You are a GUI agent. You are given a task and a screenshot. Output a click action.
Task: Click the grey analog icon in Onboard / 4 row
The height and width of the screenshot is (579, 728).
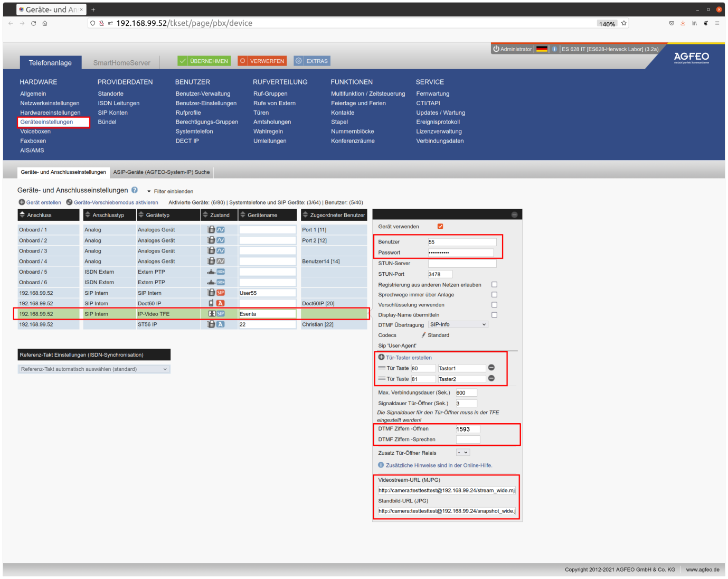click(221, 261)
